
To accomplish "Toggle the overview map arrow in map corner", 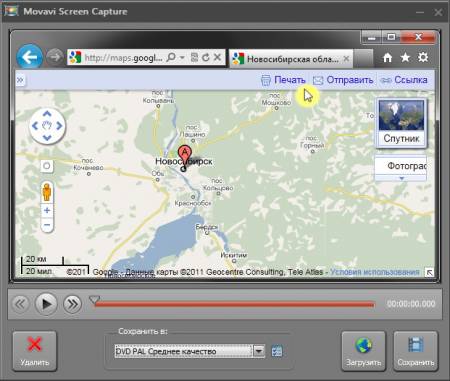I will click(430, 273).
